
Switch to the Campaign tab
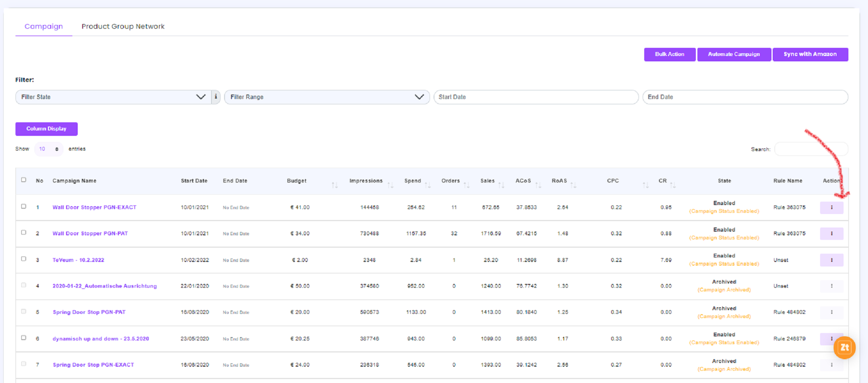coord(44,26)
